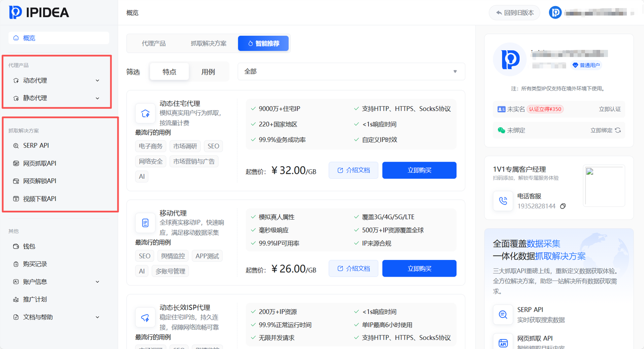
Task: Click the ¥26.00/GB price
Action: coord(293,268)
